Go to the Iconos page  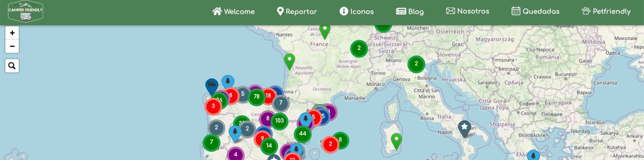click(356, 12)
